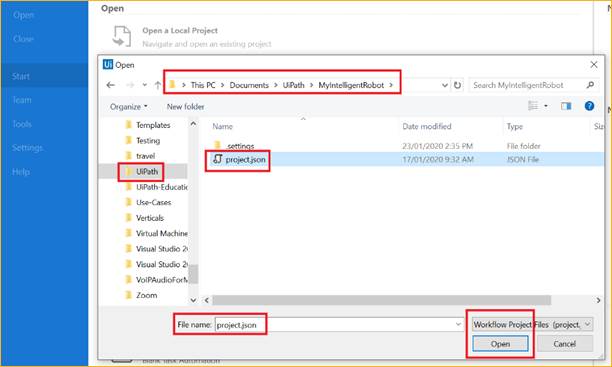Viewport: 612px width, 367px height.
Task: Open the Organize menu
Action: pyautogui.click(x=128, y=107)
